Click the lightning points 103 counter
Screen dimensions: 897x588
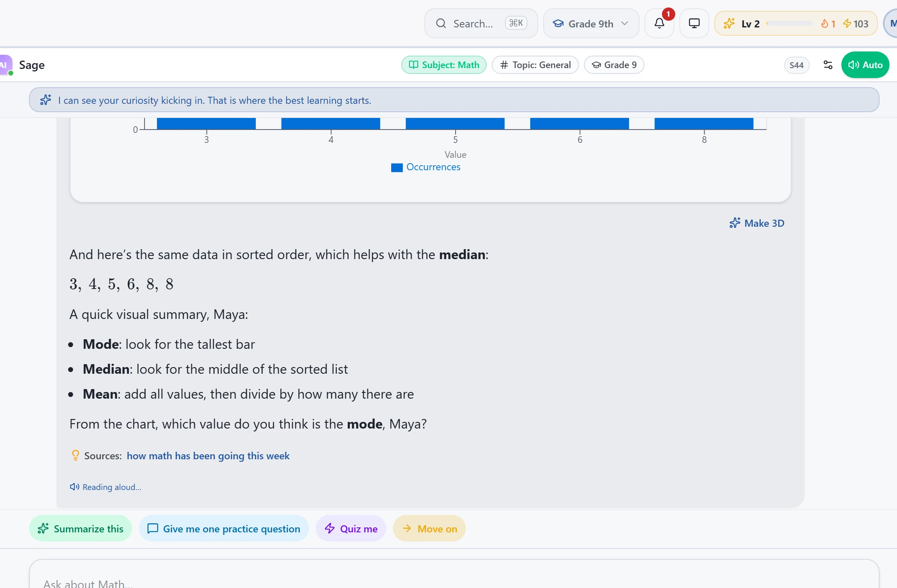point(855,24)
